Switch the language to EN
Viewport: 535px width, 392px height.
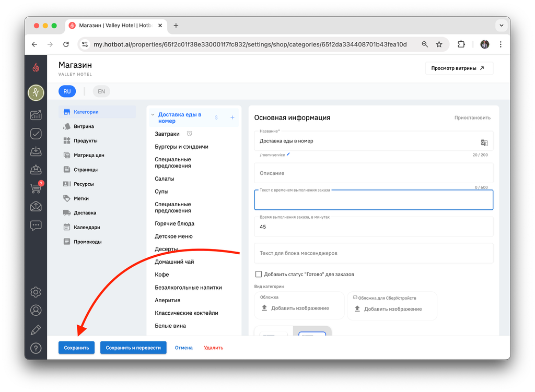[101, 91]
